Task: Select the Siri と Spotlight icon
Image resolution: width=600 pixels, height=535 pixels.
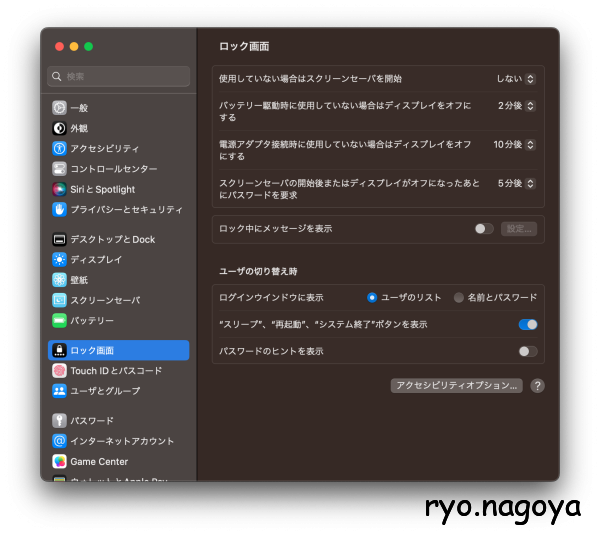Action: tap(60, 189)
